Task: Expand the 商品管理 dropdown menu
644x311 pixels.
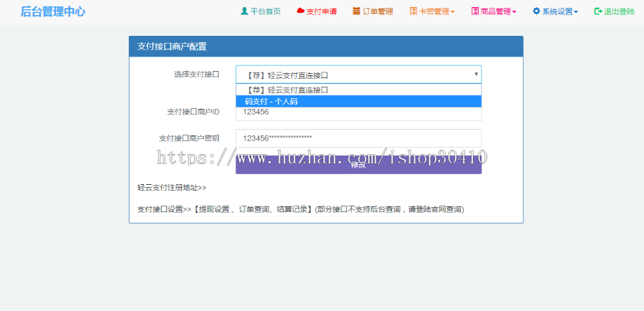Action: pos(494,11)
